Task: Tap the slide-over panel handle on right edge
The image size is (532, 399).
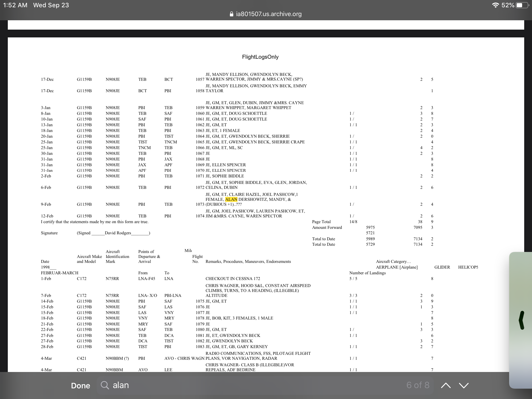Action: [x=521, y=320]
